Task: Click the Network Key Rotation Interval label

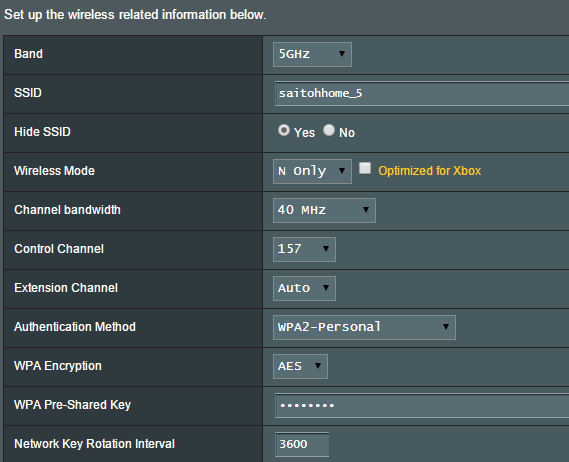Action: [x=94, y=444]
